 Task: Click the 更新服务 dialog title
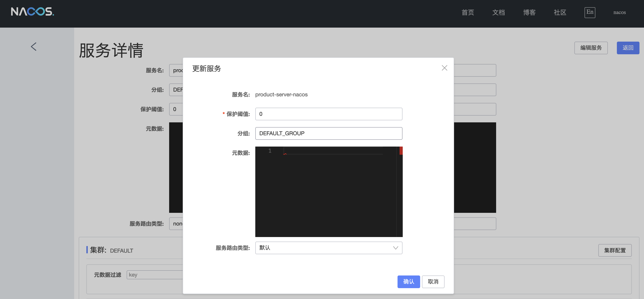pyautogui.click(x=206, y=69)
